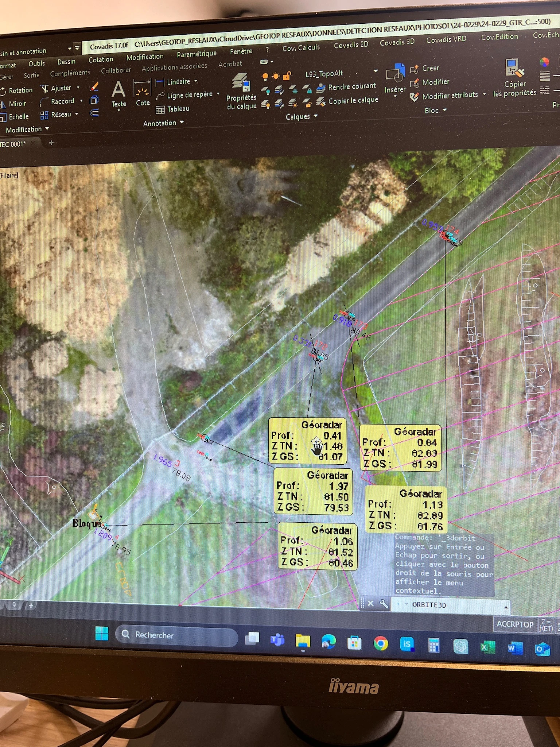This screenshot has width=560, height=747.
Task: Click the Windows Start button
Action: (x=102, y=633)
